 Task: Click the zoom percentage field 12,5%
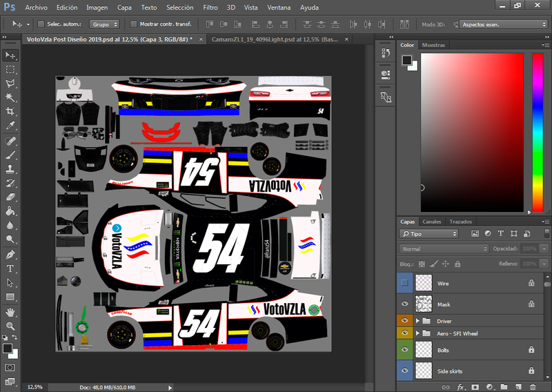point(35,387)
